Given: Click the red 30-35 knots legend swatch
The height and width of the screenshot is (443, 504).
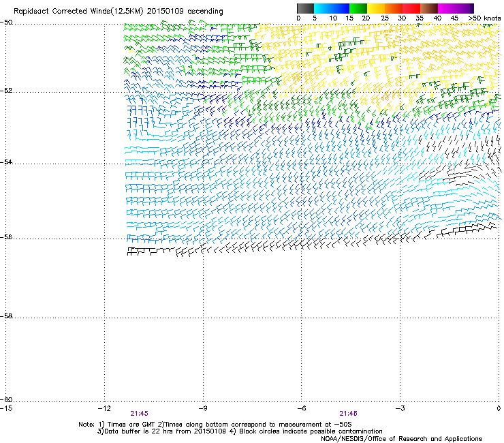Looking at the screenshot, I should pyautogui.click(x=411, y=8).
